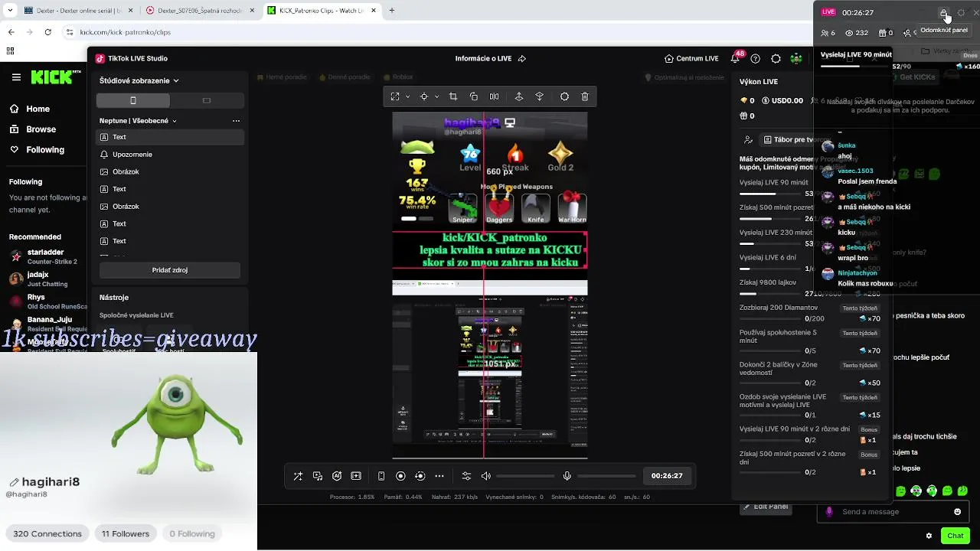Unlock the floating panel with lock icon
Screen dimensions: 980x551
click(944, 13)
